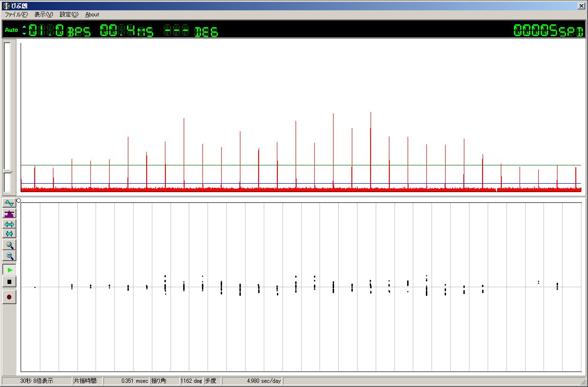
Task: Click the horizontal compress arrows icon
Action: pos(9,234)
